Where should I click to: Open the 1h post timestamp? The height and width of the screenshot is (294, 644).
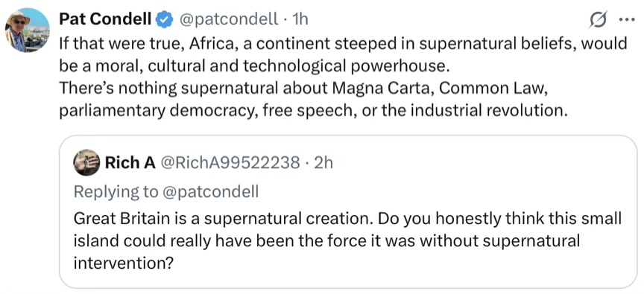299,19
